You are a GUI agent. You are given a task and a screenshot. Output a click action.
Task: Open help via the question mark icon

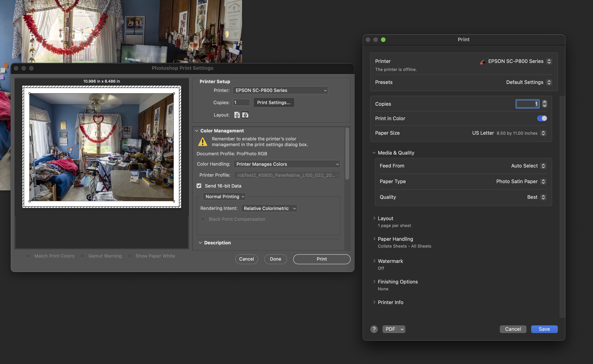[374, 329]
